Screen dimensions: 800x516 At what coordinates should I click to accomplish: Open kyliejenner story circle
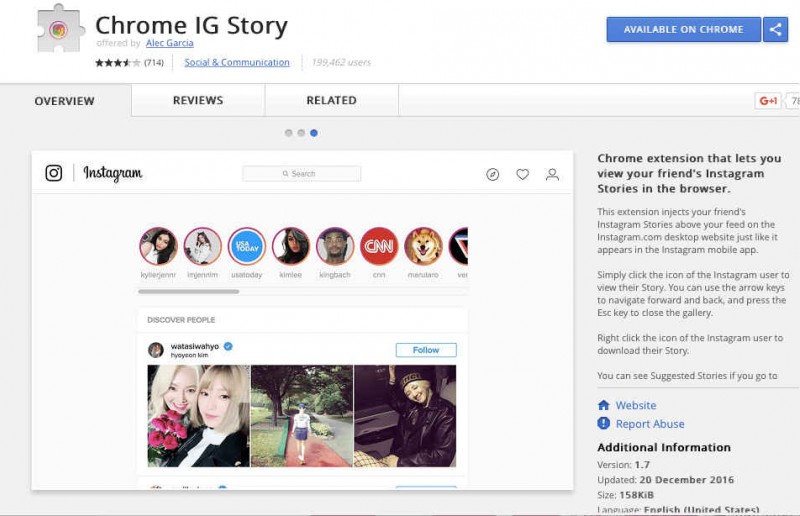coord(158,247)
